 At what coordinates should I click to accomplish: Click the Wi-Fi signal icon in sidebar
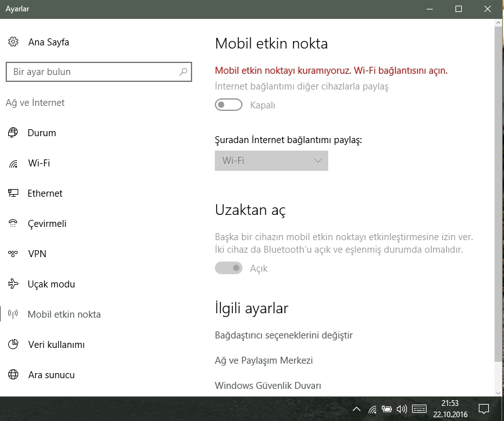click(x=13, y=163)
